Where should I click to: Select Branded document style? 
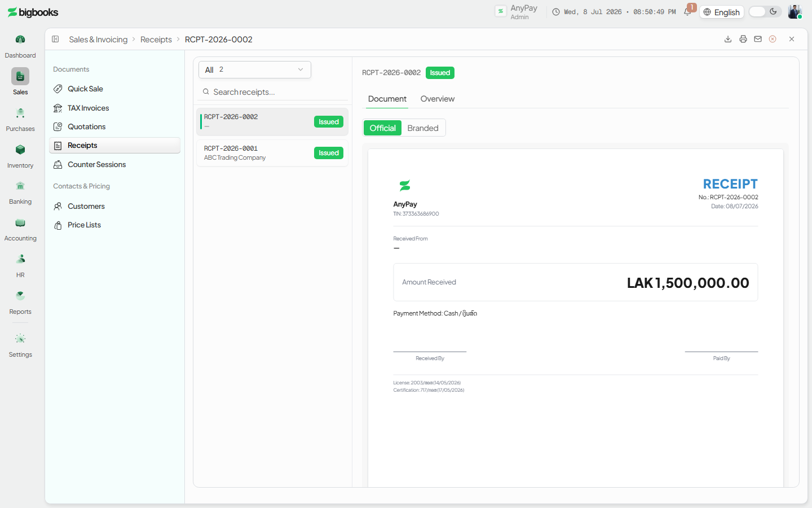(423, 128)
